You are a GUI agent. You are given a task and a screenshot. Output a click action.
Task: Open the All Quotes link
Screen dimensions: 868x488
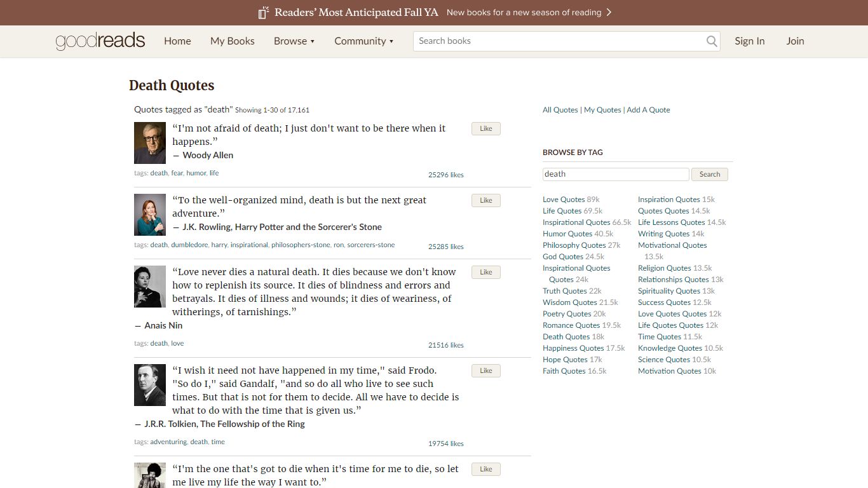tap(560, 110)
